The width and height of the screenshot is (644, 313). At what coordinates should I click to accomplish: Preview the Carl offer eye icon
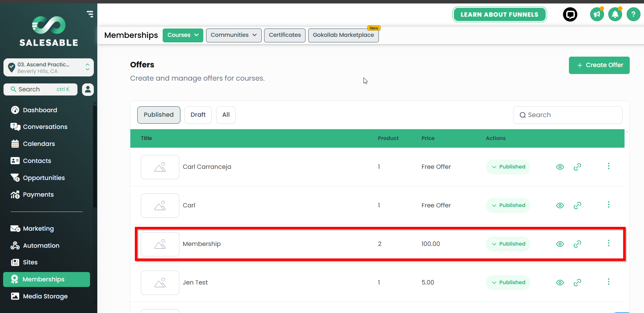[x=560, y=205]
